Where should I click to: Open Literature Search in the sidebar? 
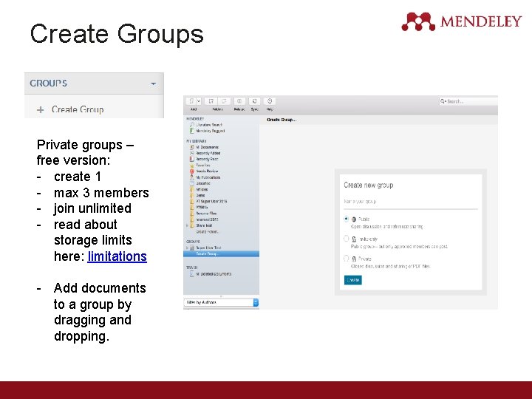point(208,125)
